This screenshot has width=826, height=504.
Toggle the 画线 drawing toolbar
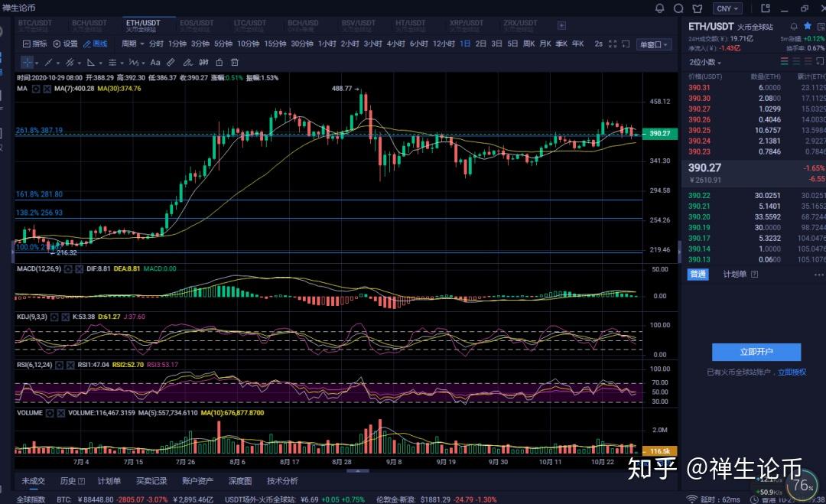(x=96, y=44)
